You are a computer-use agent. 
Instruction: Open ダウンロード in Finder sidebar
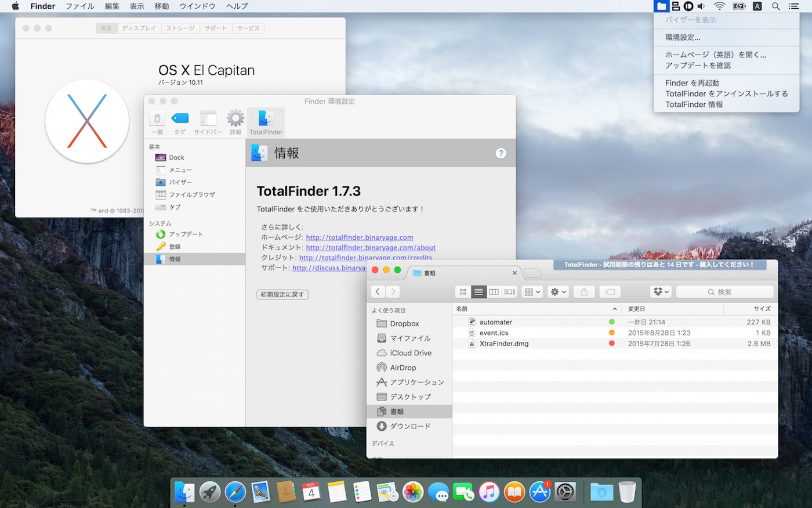409,426
